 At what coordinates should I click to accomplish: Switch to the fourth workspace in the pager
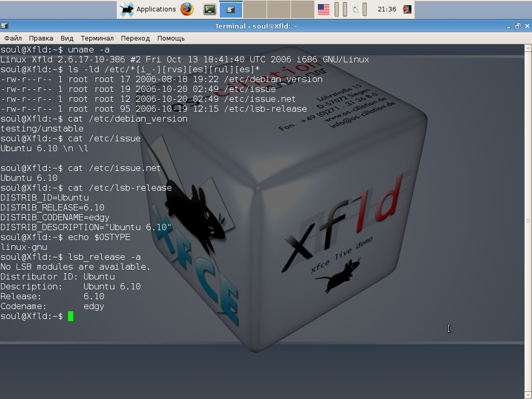click(302, 9)
